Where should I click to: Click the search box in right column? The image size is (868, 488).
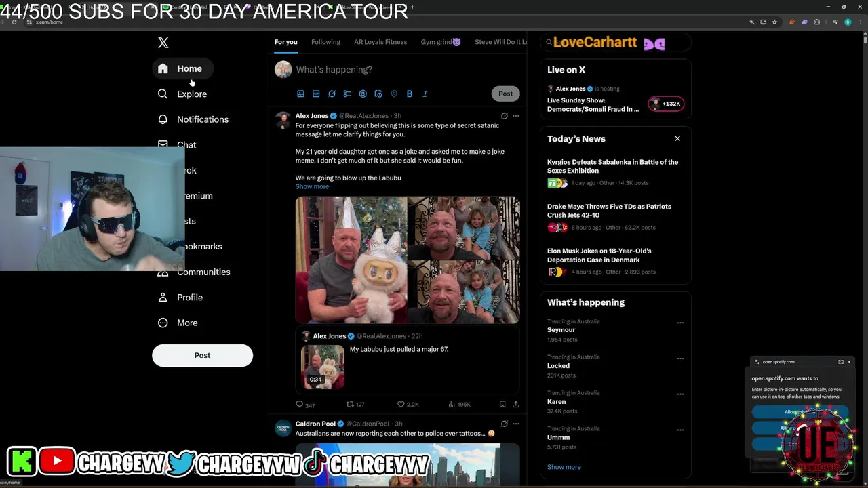616,42
